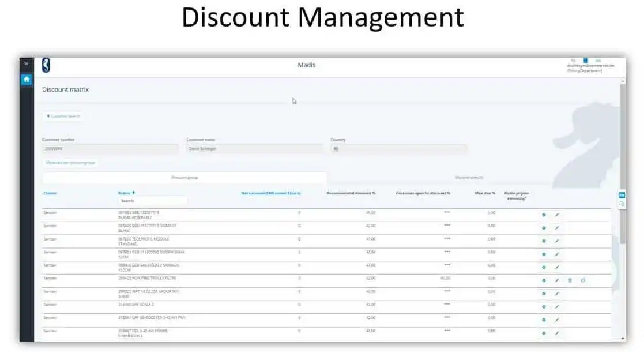Click green circle icon in SIGMA 01 BLANC row

pos(544,228)
